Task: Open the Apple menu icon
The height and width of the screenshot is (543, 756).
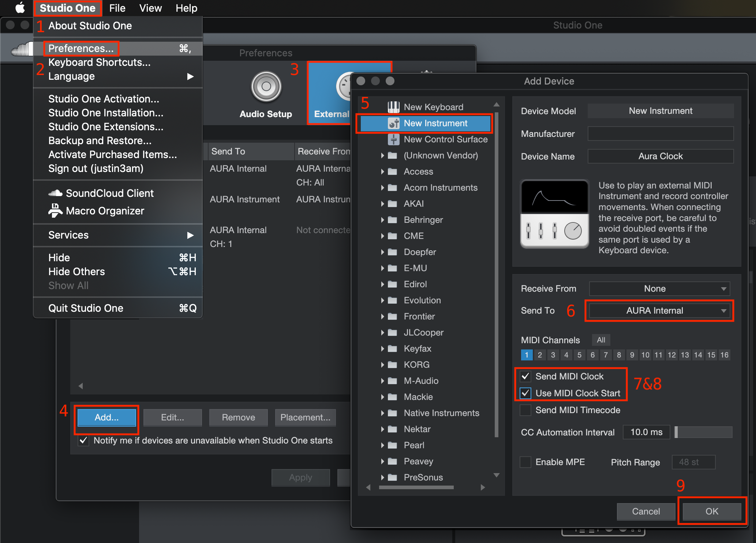Action: [x=20, y=8]
